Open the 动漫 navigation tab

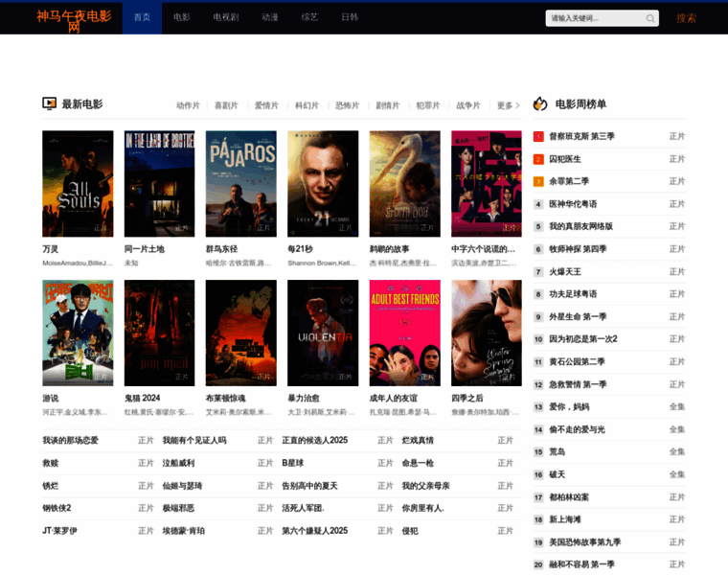(x=270, y=17)
